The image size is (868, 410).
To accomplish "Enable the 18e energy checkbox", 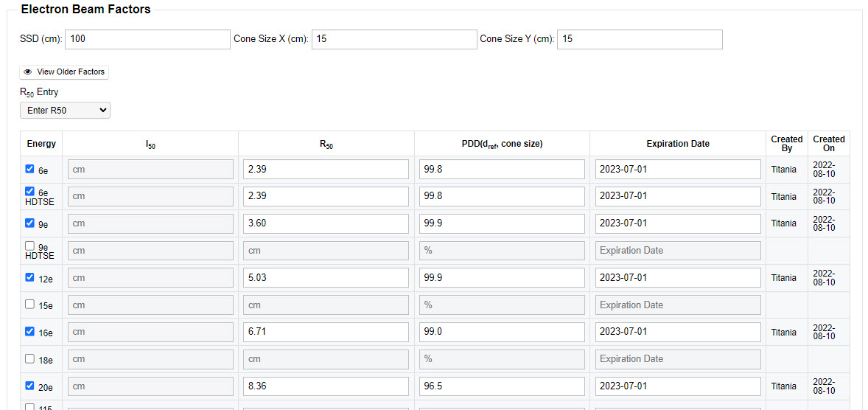I will [30, 358].
